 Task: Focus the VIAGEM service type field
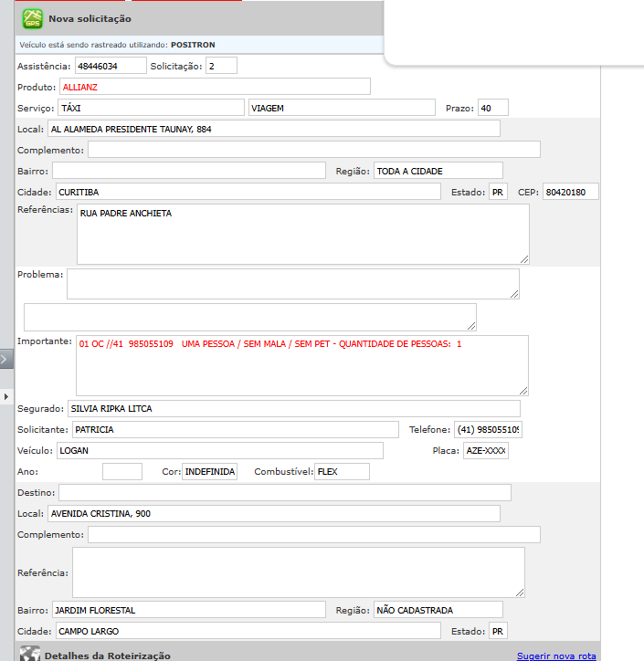[342, 108]
